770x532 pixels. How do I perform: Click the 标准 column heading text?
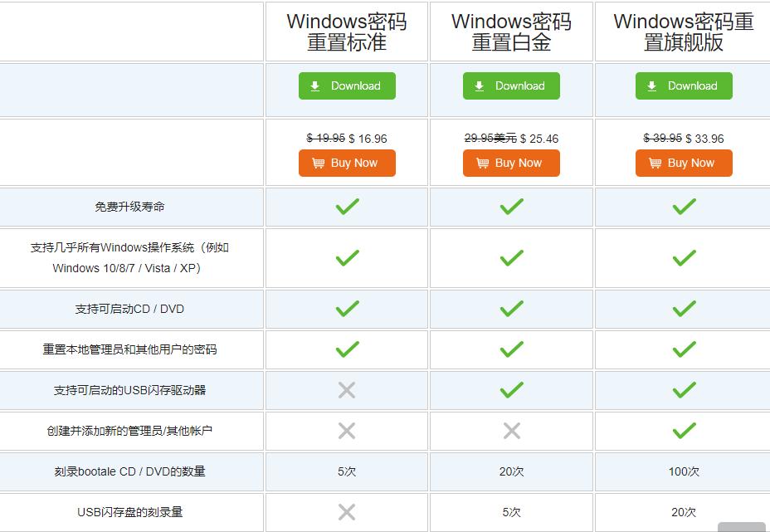(347, 32)
